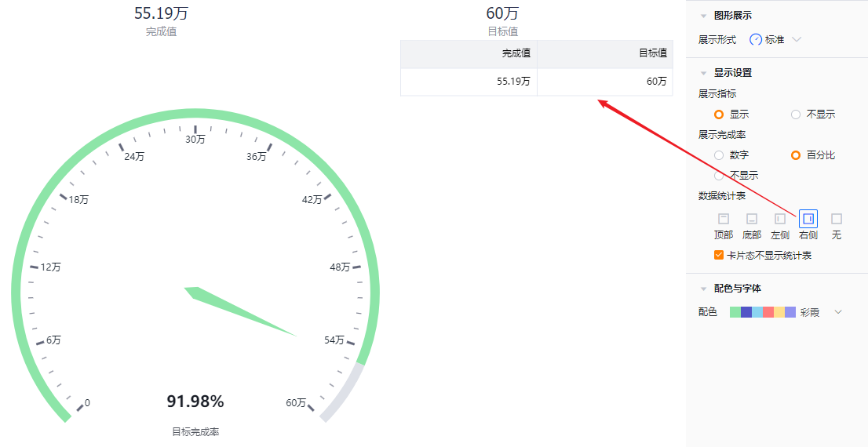868x447 pixels.
Task: Collapse the 图形展示 section
Action: coord(704,16)
